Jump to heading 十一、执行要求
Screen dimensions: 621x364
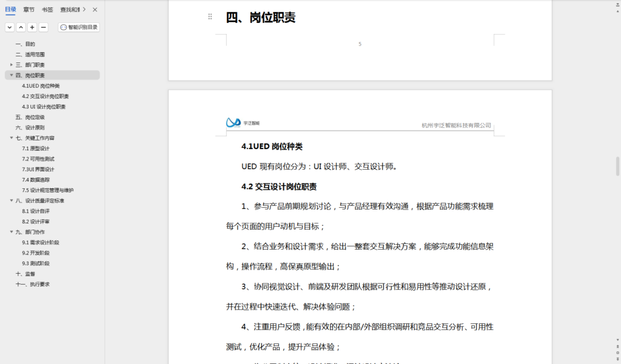[33, 284]
